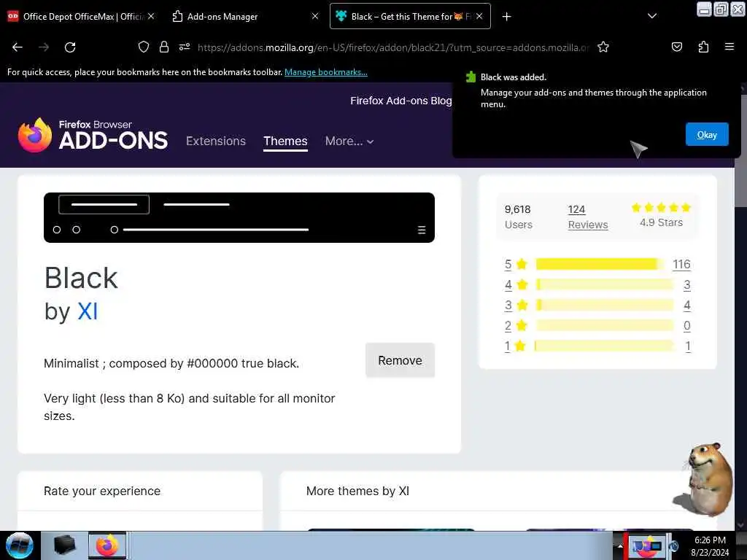Viewport: 747px width, 560px height.
Task: Click the taskbar clock showing 6:26 PM
Action: coord(710,546)
